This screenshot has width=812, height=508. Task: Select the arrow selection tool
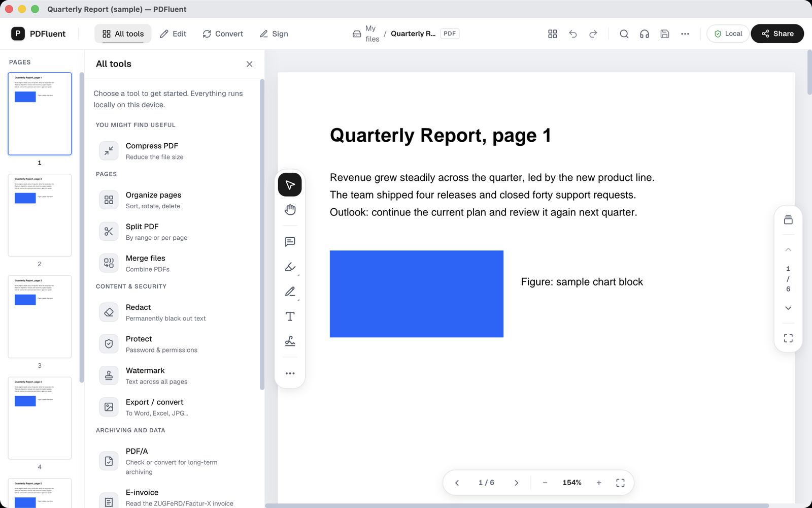coord(290,184)
